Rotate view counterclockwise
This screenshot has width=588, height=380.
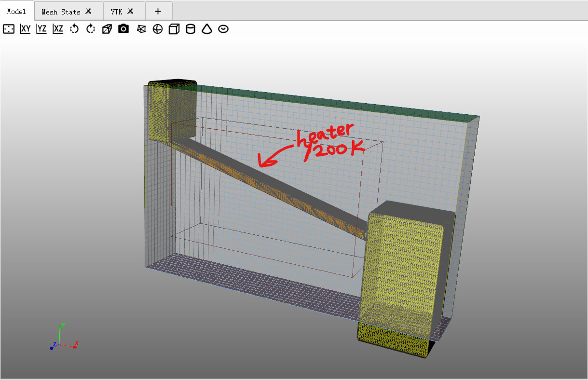(x=74, y=29)
